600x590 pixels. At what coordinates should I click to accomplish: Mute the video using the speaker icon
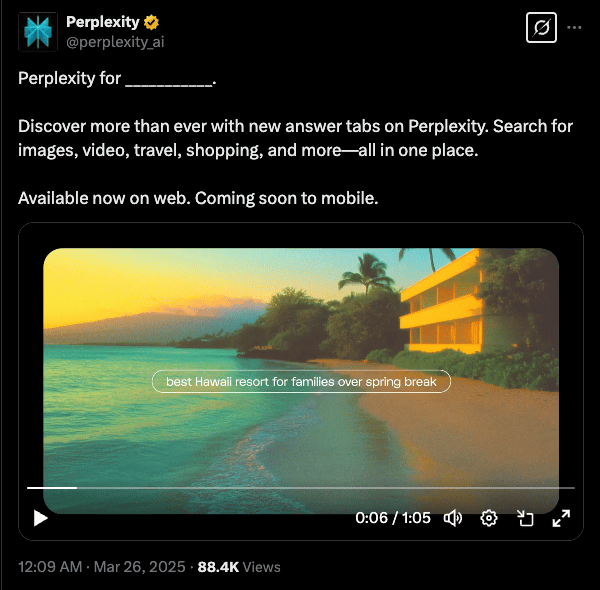pyautogui.click(x=453, y=518)
